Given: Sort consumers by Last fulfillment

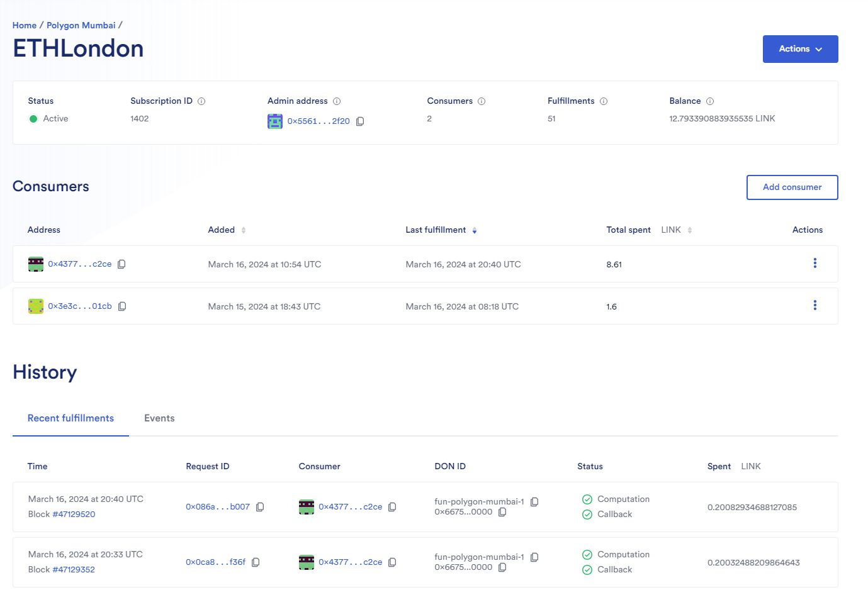Looking at the screenshot, I should [x=475, y=230].
